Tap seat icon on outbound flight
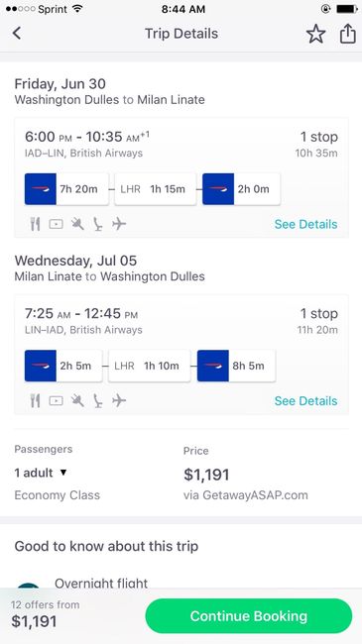This screenshot has width=362, height=644. pyautogui.click(x=98, y=224)
